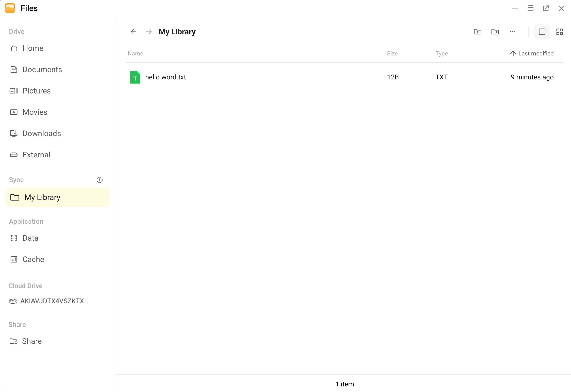Viewport: 571px width, 392px height.
Task: Add a new Sync library
Action: 100,180
